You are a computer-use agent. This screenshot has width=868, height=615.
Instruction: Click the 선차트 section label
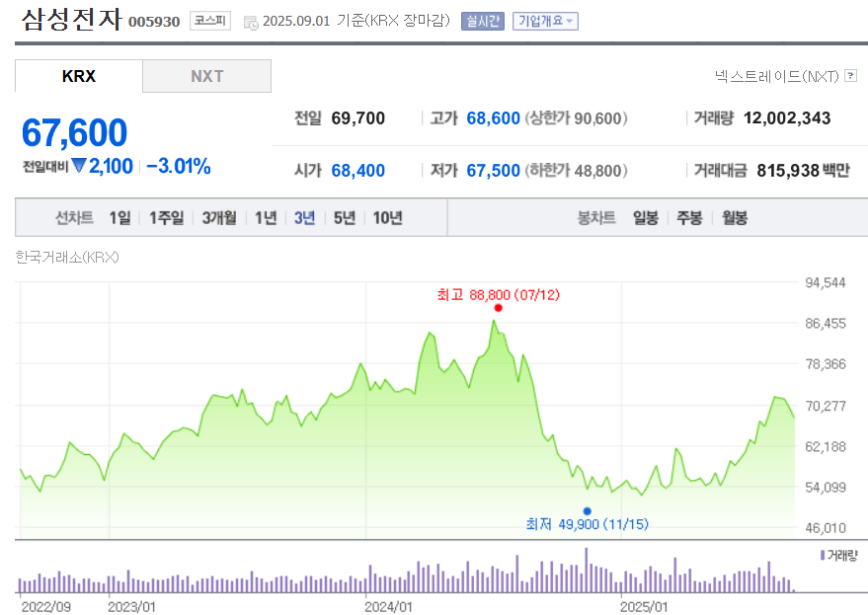[x=74, y=217]
